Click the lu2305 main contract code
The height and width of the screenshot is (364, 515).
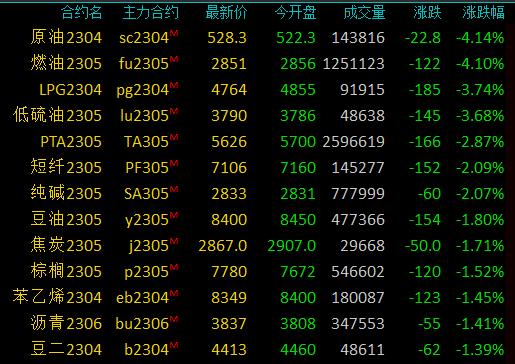click(x=144, y=116)
